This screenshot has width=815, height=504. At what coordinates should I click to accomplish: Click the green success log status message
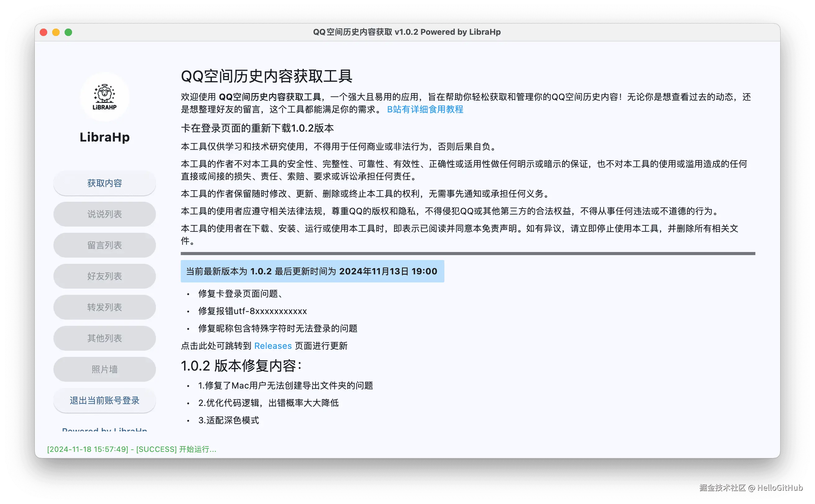[131, 449]
